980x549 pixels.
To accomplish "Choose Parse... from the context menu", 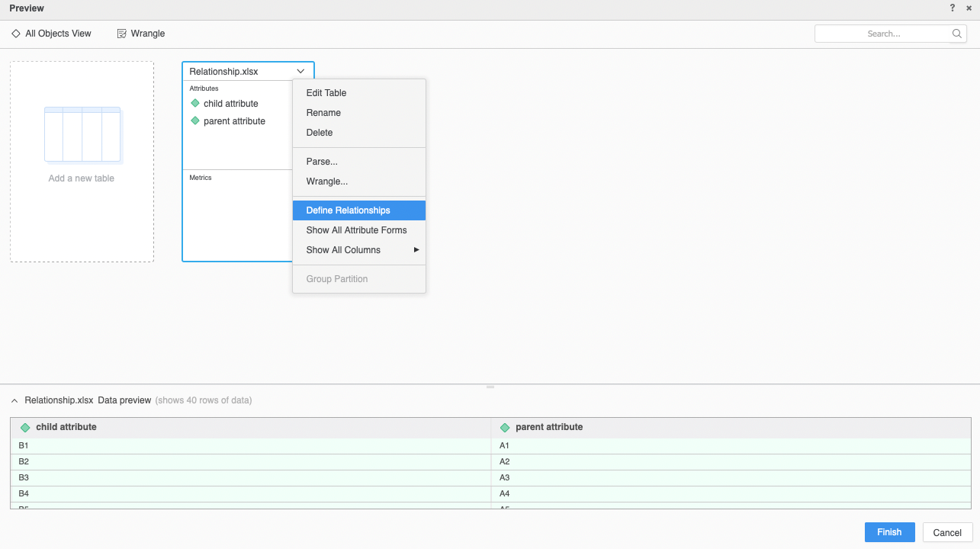I will coord(322,162).
